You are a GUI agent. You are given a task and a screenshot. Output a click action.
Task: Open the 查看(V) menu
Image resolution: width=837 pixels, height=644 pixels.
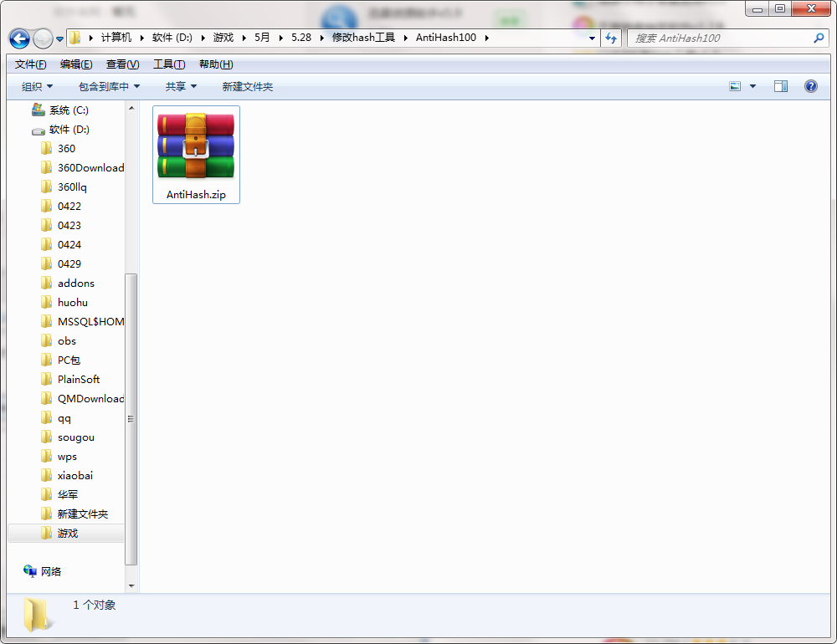(123, 64)
